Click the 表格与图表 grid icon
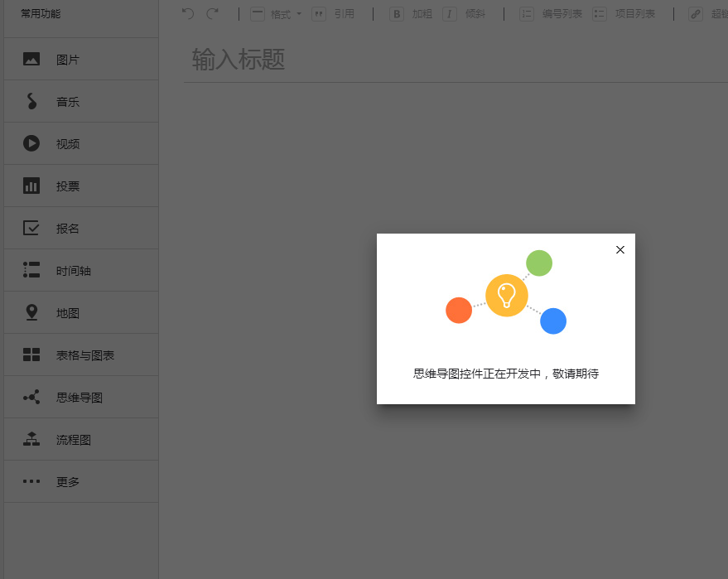 31,355
